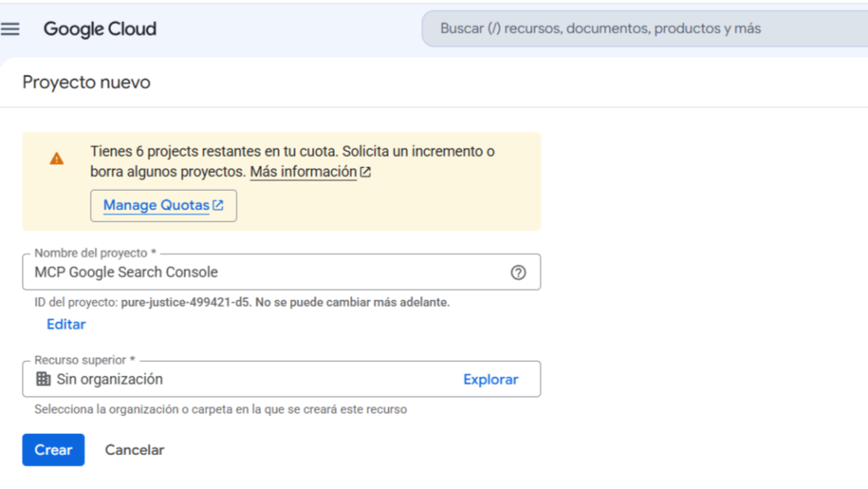
Task: Click the external-link icon inside Manage Quotas
Action: click(x=218, y=205)
